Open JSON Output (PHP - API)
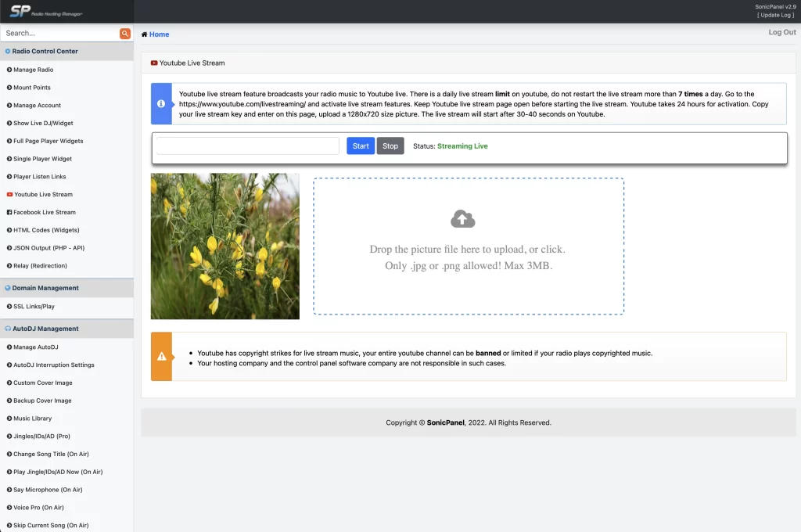The width and height of the screenshot is (801, 532). tap(49, 248)
